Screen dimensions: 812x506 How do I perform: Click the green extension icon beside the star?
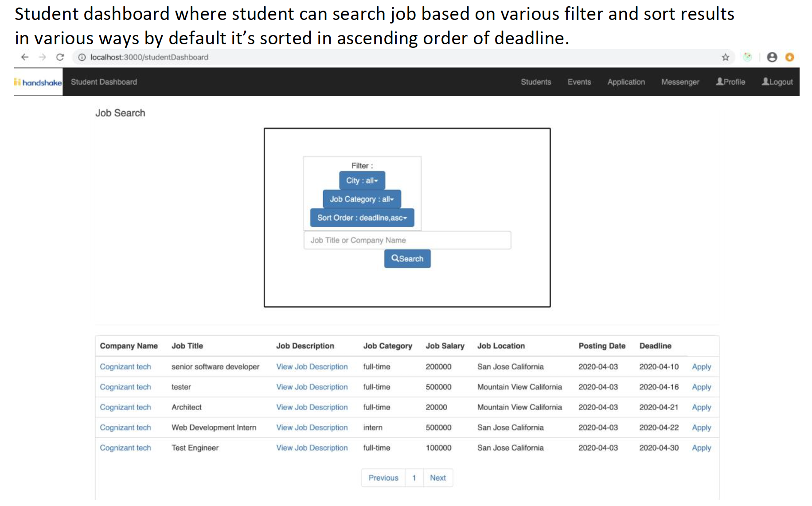click(x=748, y=57)
